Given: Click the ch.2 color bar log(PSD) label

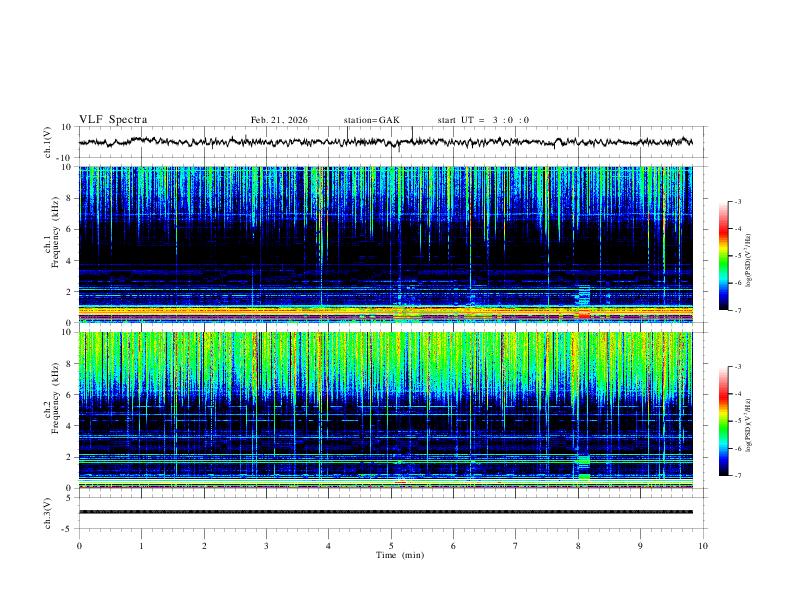Looking at the screenshot, I should coord(748,426).
